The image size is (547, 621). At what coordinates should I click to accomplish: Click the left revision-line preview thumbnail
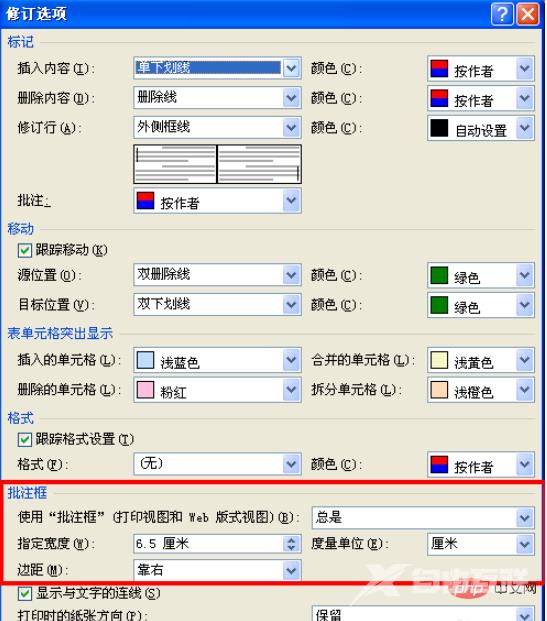tap(175, 164)
